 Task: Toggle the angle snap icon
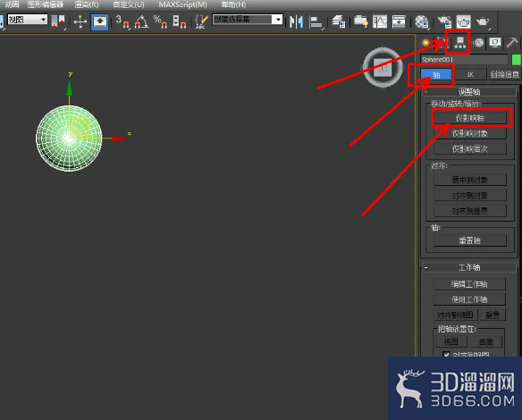click(141, 22)
